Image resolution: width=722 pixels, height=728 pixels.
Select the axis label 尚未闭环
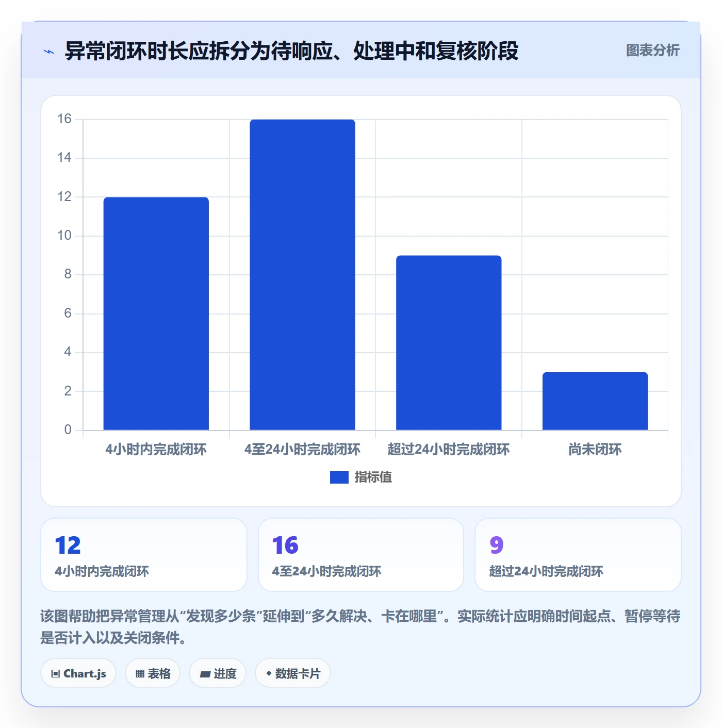tap(595, 450)
